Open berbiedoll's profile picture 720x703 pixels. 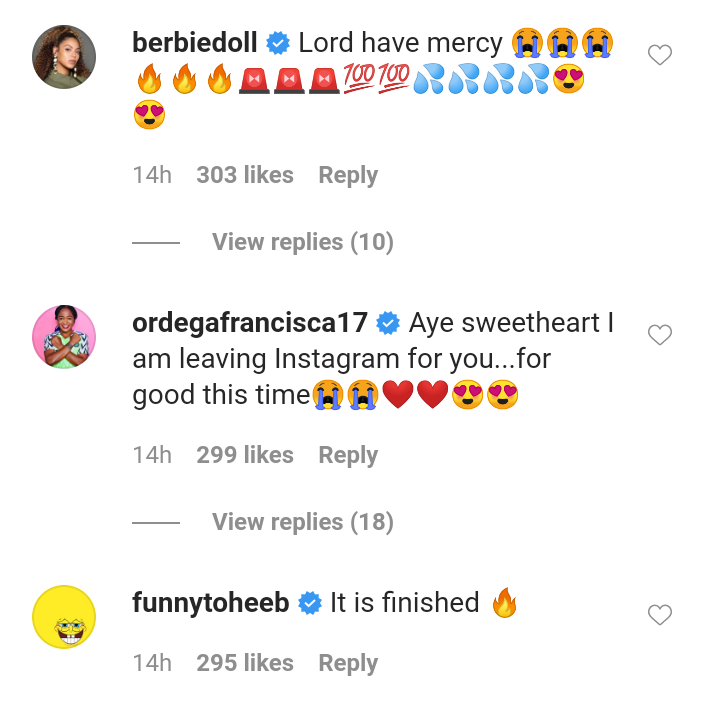tap(64, 57)
